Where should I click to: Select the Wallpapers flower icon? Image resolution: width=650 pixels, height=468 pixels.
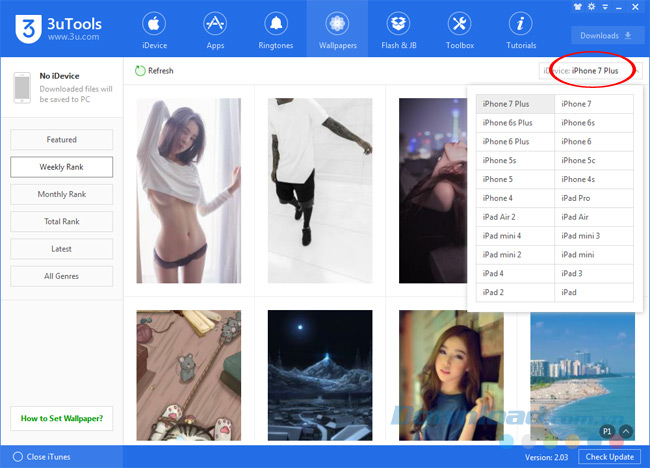tap(337, 24)
